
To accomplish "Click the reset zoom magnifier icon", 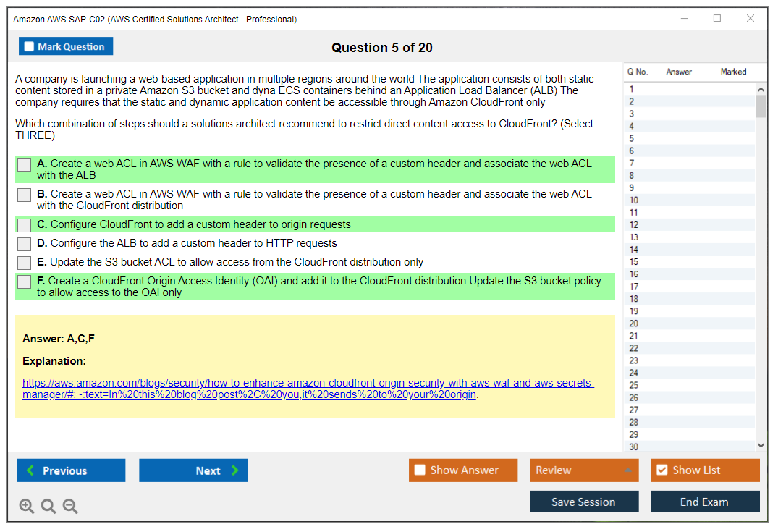I will (48, 507).
